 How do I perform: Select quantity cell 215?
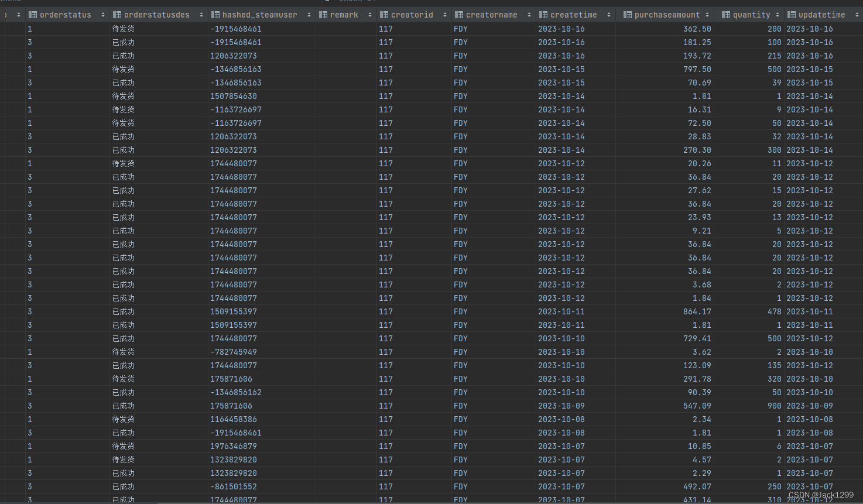coord(775,56)
